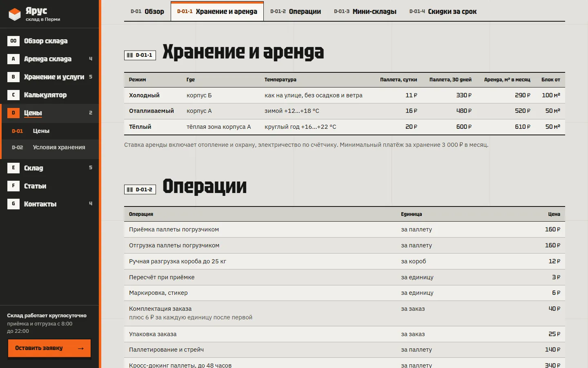Open the Скидки за срок tab

443,11
